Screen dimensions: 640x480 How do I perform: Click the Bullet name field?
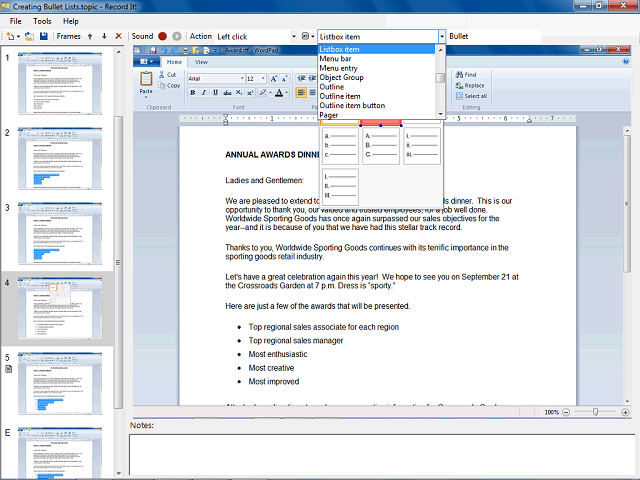coord(494,36)
